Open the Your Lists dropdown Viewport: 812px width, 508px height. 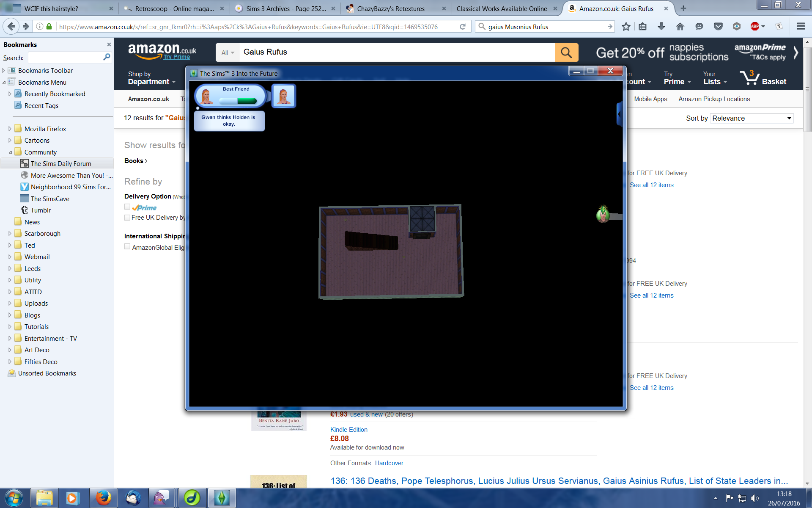[x=715, y=78]
